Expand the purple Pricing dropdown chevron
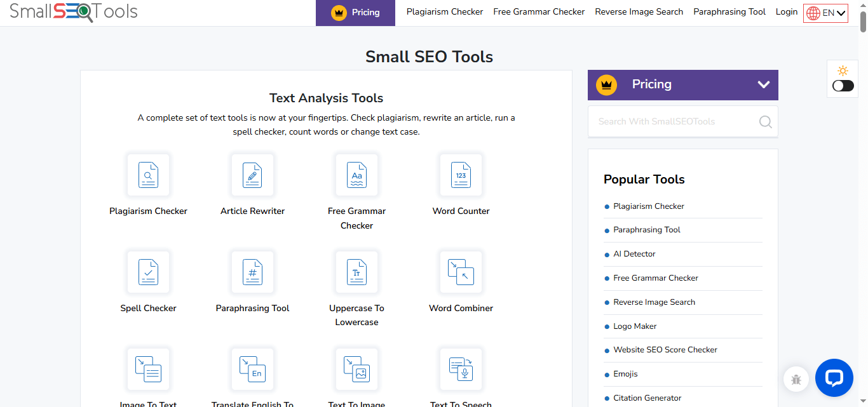The height and width of the screenshot is (407, 868). coord(763,84)
